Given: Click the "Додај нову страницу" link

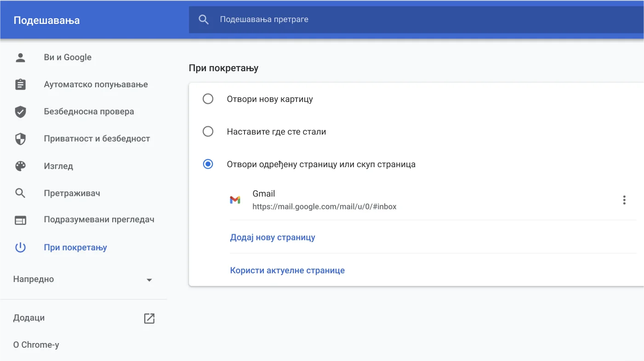Looking at the screenshot, I should (x=272, y=237).
